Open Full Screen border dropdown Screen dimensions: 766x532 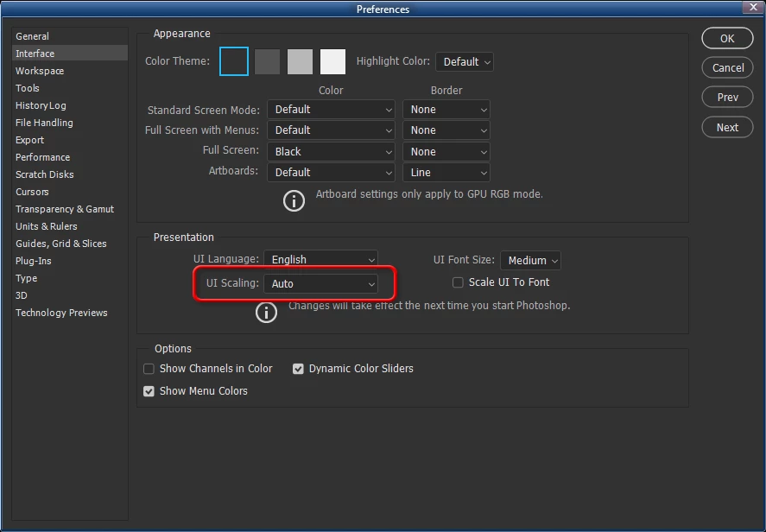(x=446, y=151)
